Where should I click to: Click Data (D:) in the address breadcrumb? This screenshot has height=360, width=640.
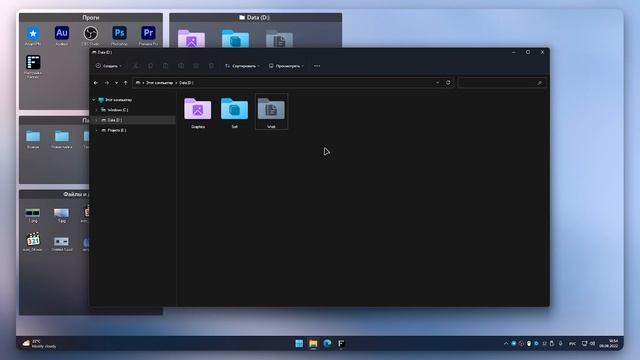[x=186, y=83]
